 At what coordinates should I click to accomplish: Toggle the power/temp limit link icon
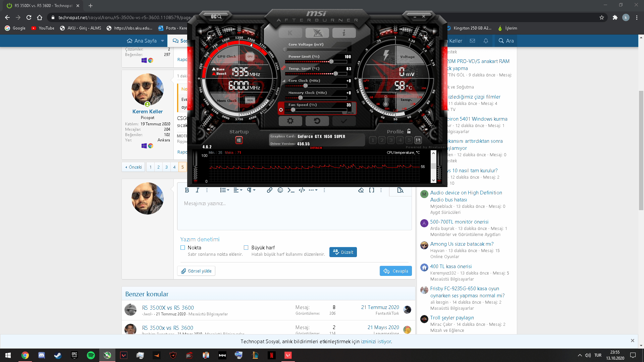tap(283, 68)
